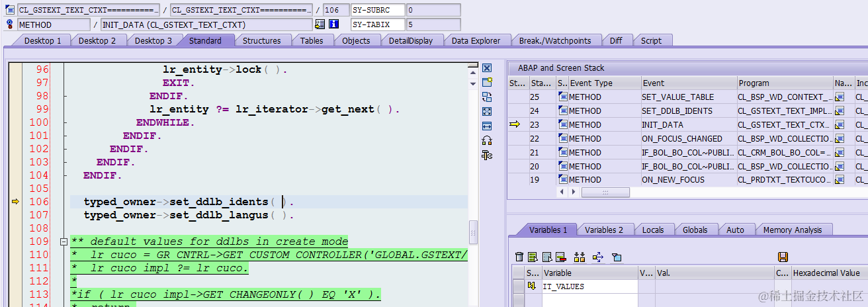Click the gear icon beside METHOD field
868x307 pixels.
point(10,24)
